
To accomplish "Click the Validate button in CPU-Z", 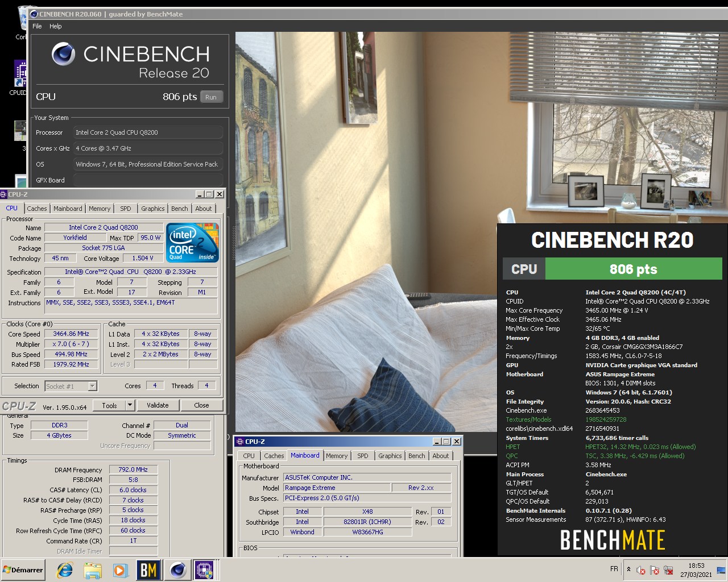I will click(158, 405).
